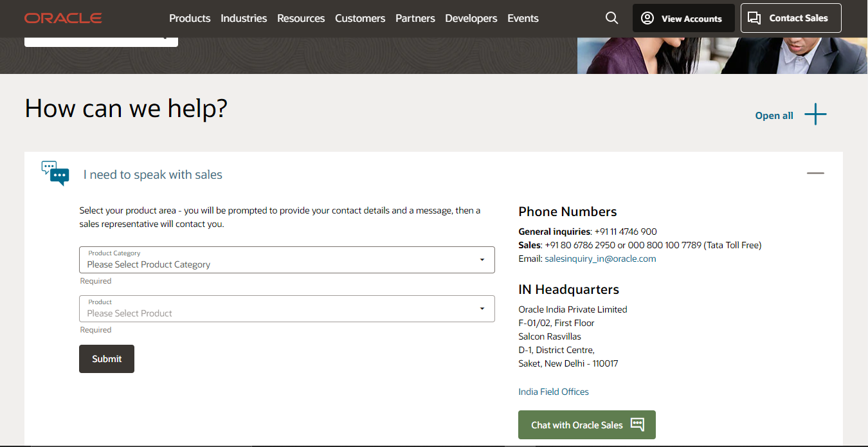Click the Open all link
The width and height of the screenshot is (868, 447).
(774, 116)
